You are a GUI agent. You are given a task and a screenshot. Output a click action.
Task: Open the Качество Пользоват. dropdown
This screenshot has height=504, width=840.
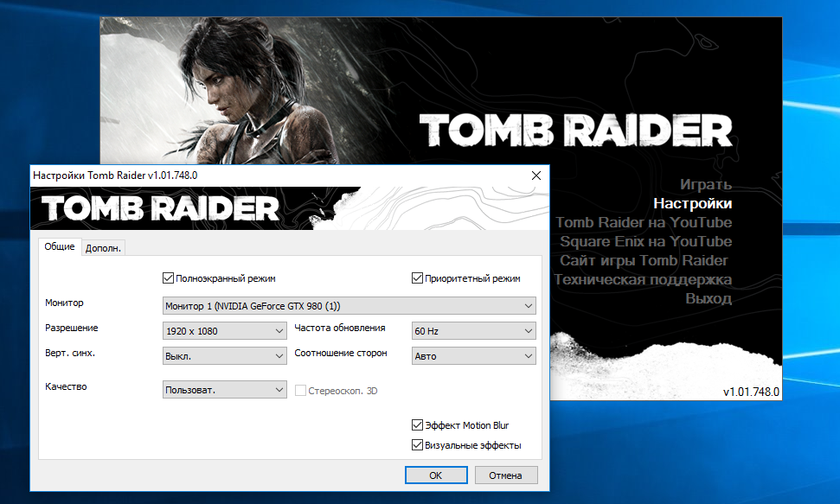(224, 390)
